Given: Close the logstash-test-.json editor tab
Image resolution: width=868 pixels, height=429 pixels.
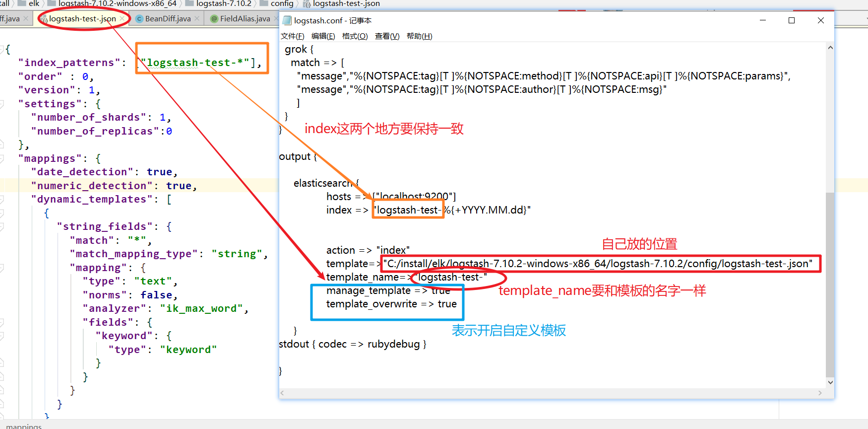Looking at the screenshot, I should point(123,18).
